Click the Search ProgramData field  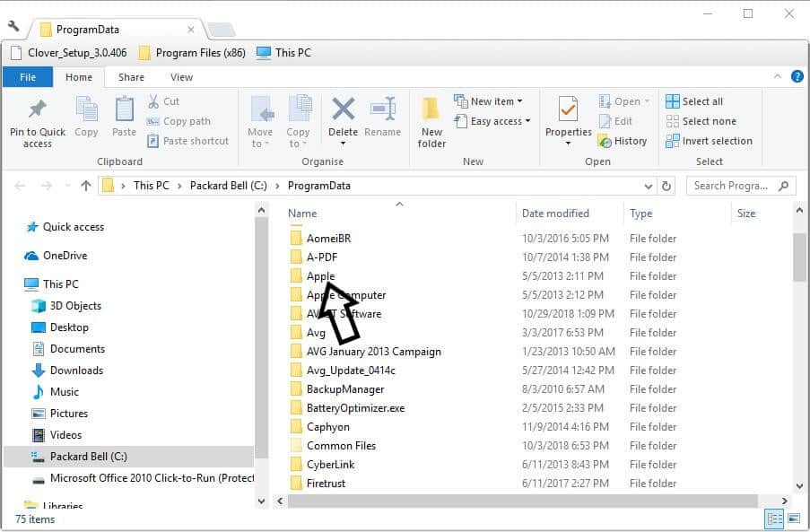(x=741, y=186)
